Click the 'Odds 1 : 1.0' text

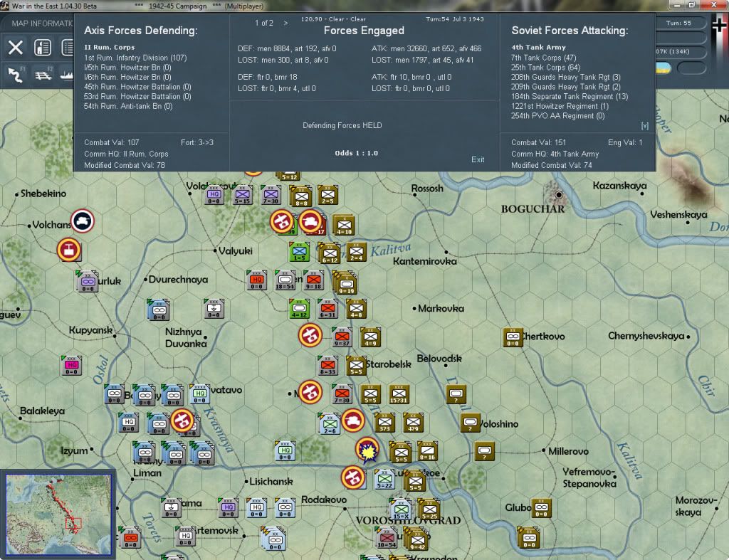pos(357,153)
